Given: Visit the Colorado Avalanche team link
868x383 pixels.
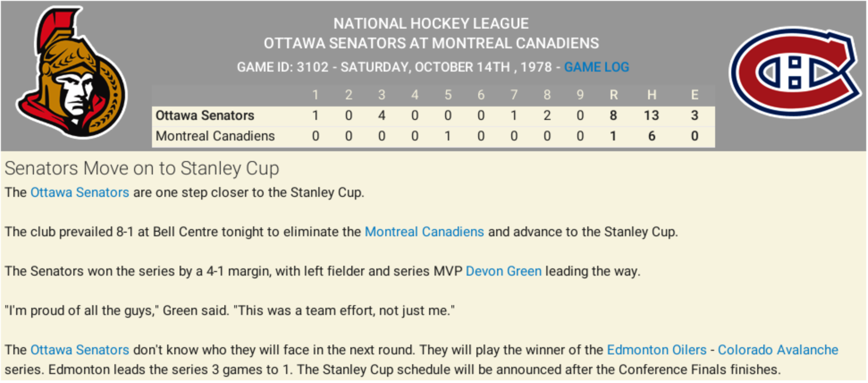Looking at the screenshot, I should [x=778, y=350].
